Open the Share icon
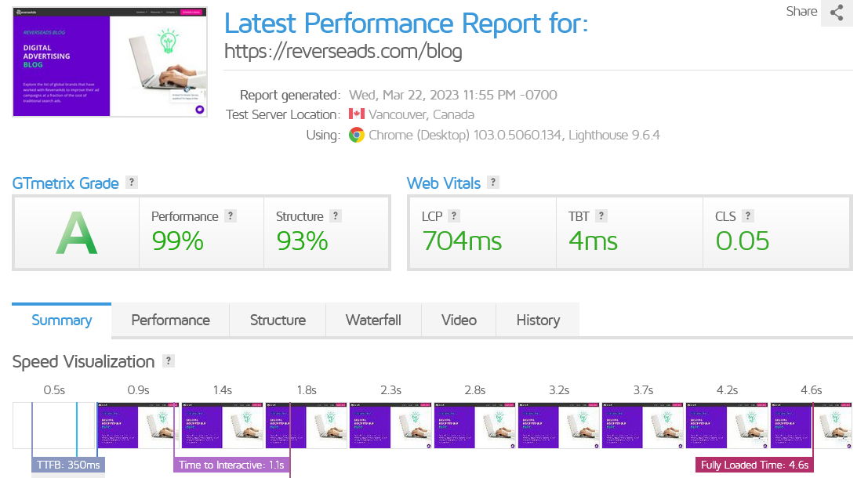Image resolution: width=868 pixels, height=478 pixels. [x=837, y=13]
